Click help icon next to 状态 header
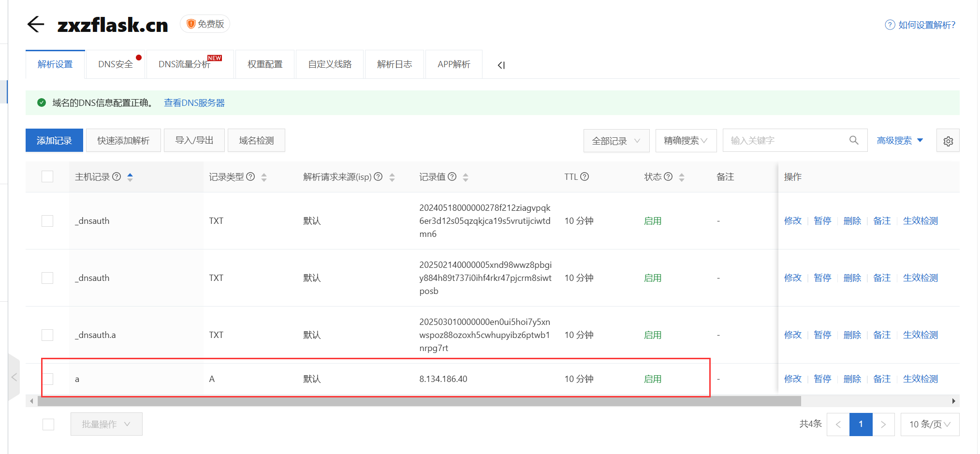 point(668,177)
